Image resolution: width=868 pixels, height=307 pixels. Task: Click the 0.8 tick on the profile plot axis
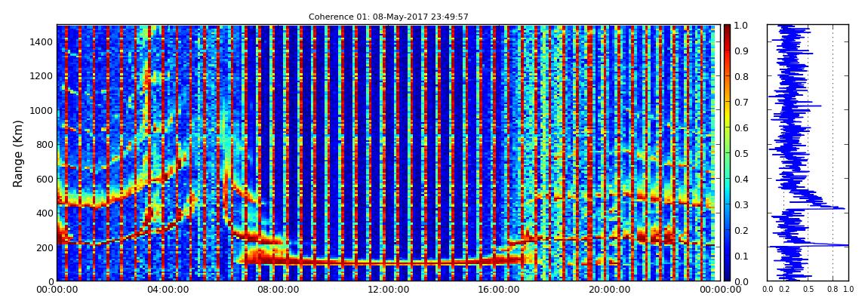pos(833,290)
